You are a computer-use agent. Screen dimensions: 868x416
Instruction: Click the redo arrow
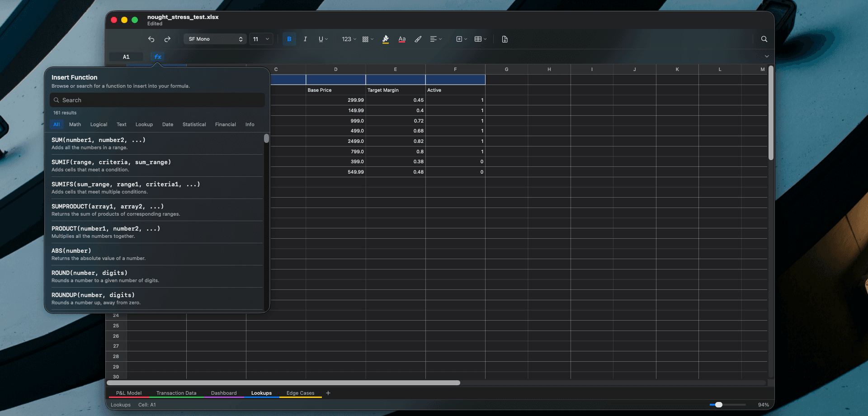pos(168,39)
